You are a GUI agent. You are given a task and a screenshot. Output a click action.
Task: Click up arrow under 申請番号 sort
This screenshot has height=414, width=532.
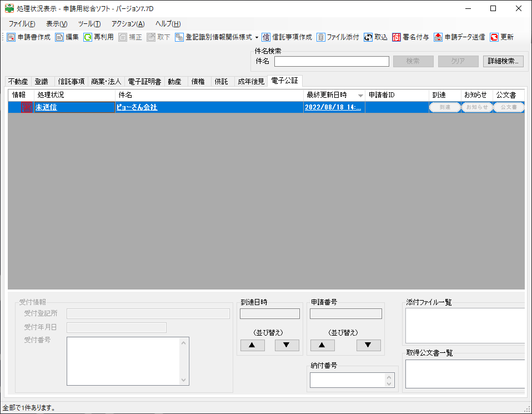click(322, 345)
